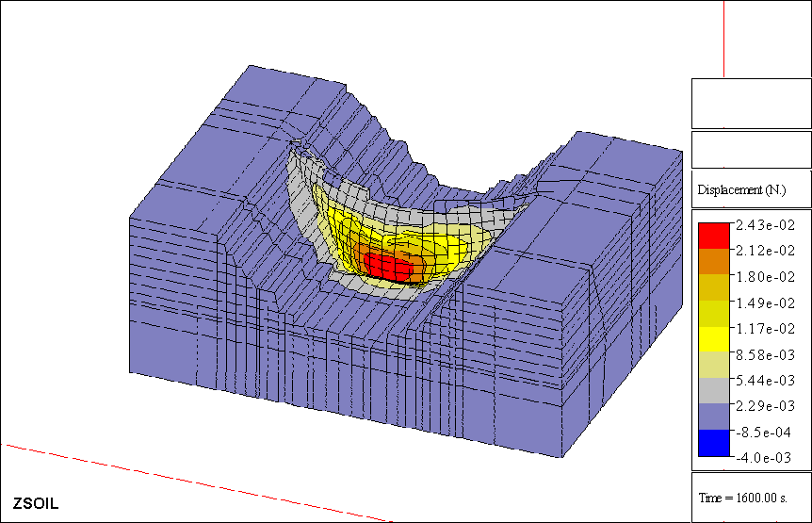
Task: Click the bright blue legend swatch
Action: (714, 443)
